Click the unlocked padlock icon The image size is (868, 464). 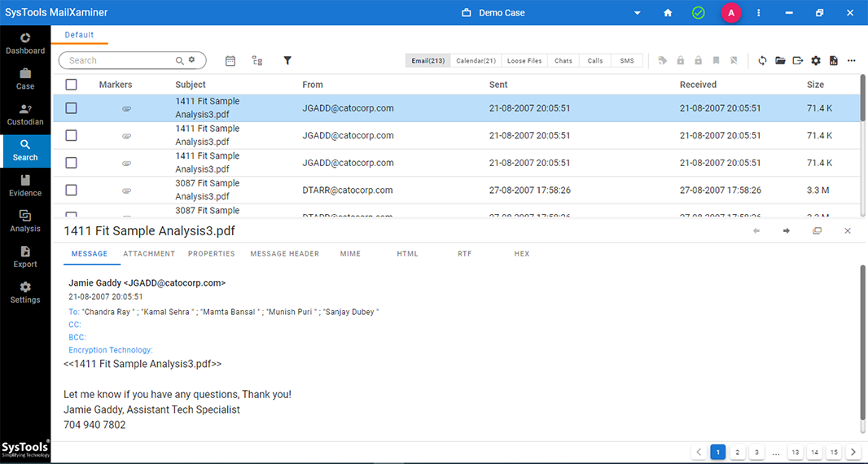[698, 61]
